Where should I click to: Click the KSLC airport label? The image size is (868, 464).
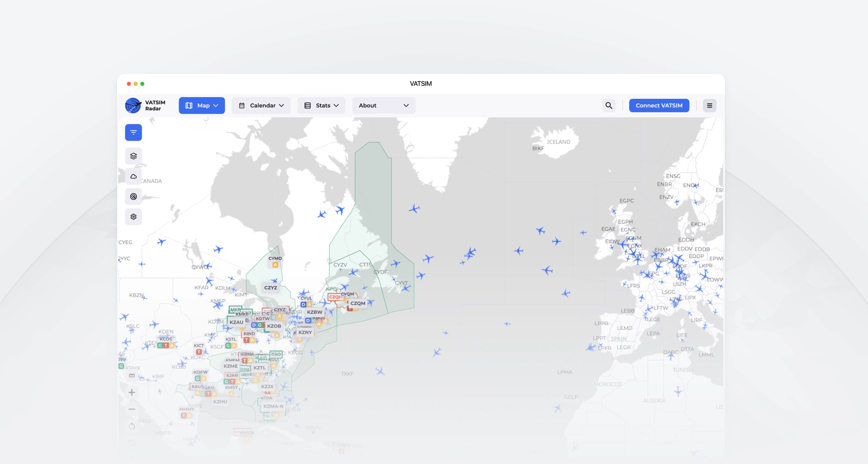coord(133,326)
